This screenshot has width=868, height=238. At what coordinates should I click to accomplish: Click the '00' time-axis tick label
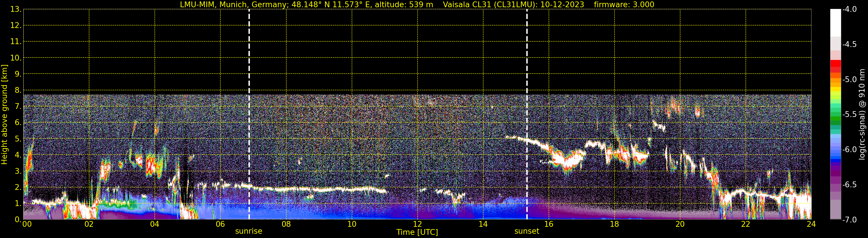pos(27,224)
